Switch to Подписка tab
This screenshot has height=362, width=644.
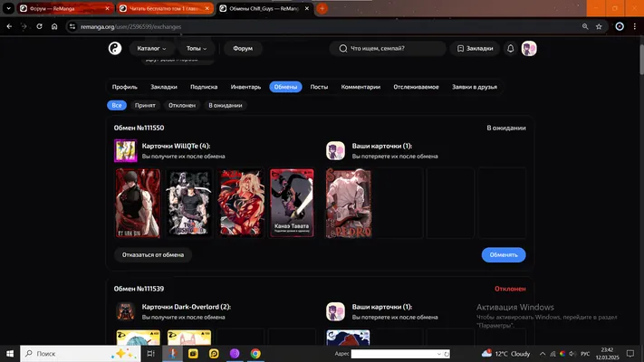coord(204,87)
